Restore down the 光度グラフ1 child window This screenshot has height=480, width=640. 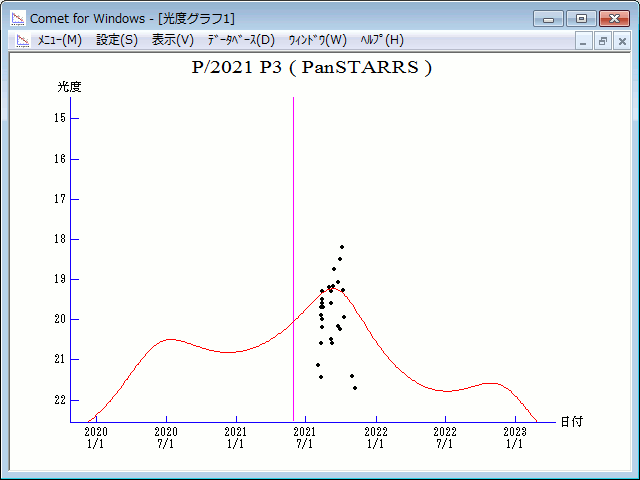click(602, 41)
